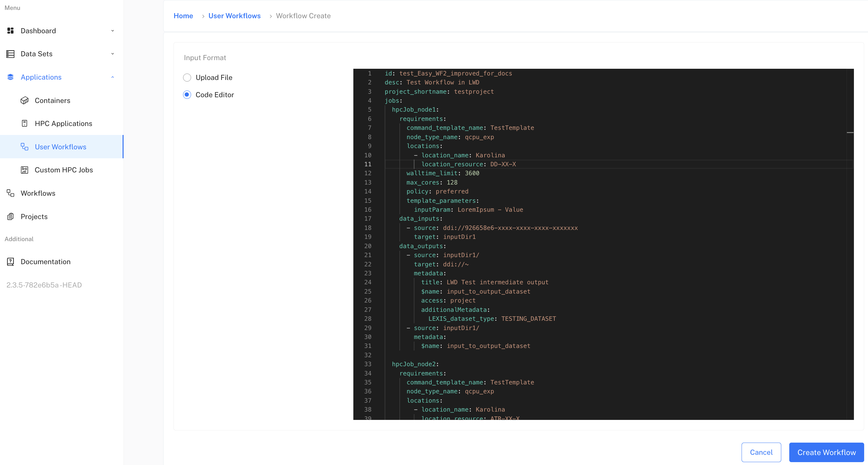Click the Projects clipboard icon
The height and width of the screenshot is (465, 868).
[11, 217]
